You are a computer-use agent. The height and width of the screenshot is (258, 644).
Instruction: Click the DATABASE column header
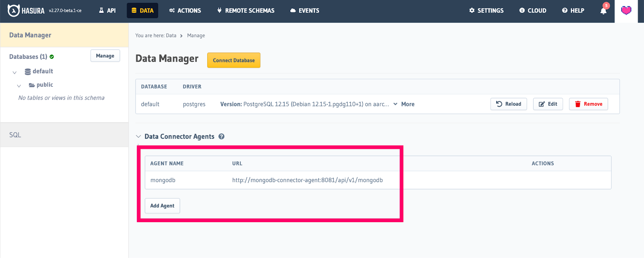point(154,87)
